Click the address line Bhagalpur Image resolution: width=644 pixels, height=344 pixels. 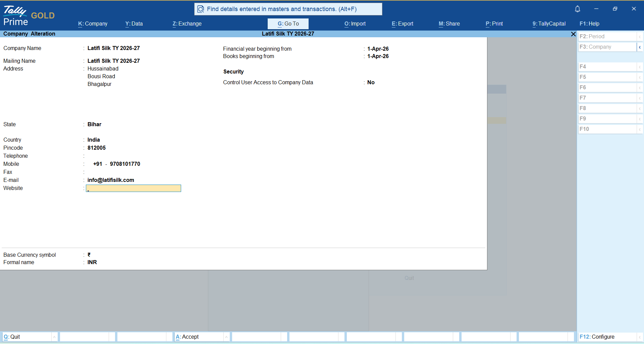tap(99, 84)
